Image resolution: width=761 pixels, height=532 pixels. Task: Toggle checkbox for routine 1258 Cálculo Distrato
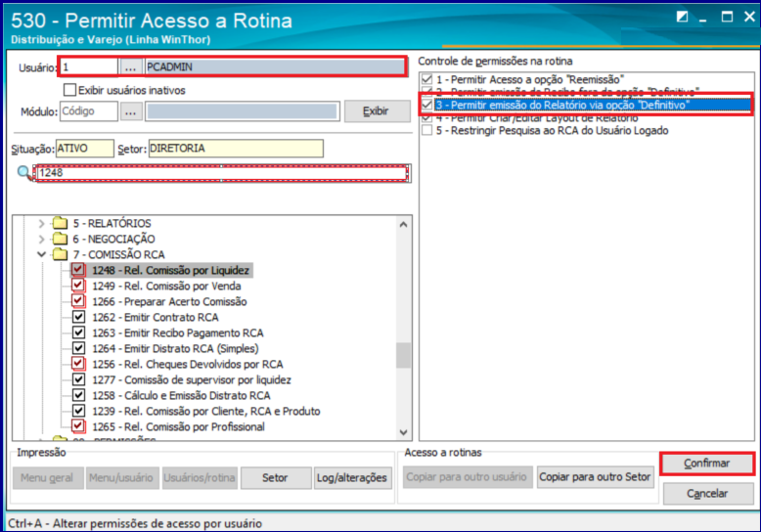(x=78, y=395)
